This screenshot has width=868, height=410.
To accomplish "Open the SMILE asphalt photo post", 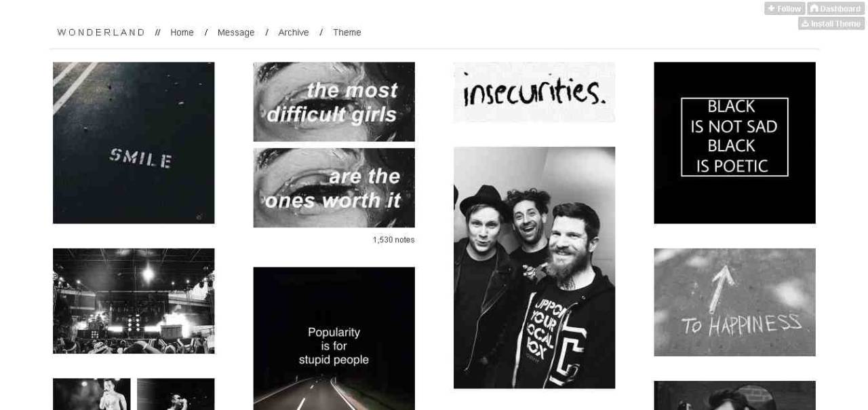I will tap(134, 143).
